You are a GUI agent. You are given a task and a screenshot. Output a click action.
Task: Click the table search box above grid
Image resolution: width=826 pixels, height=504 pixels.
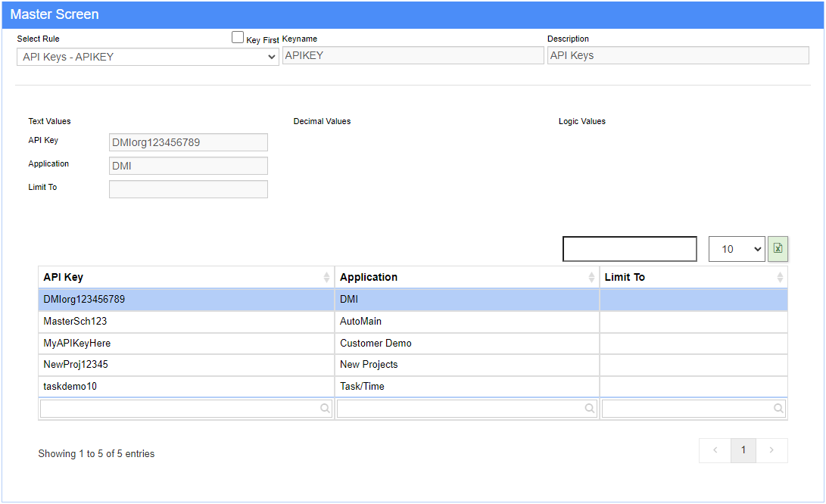pos(629,249)
